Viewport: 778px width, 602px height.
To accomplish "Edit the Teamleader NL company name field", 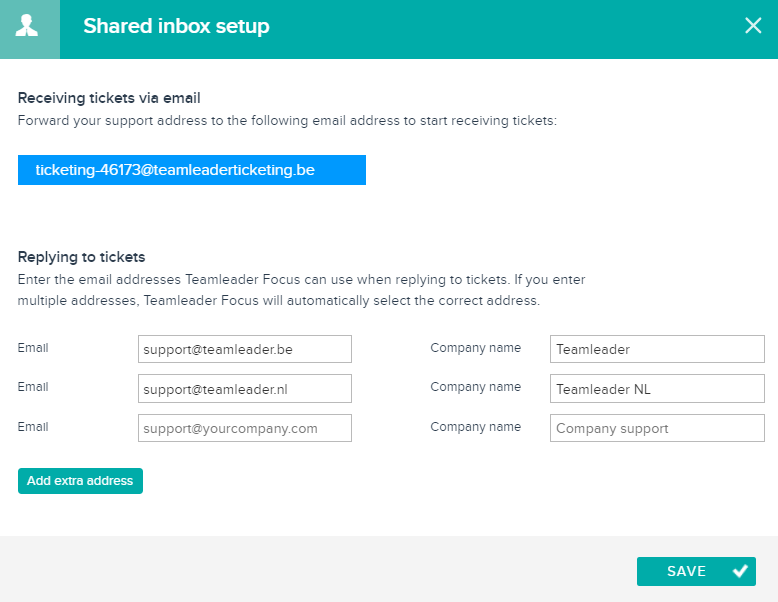I will (x=657, y=389).
